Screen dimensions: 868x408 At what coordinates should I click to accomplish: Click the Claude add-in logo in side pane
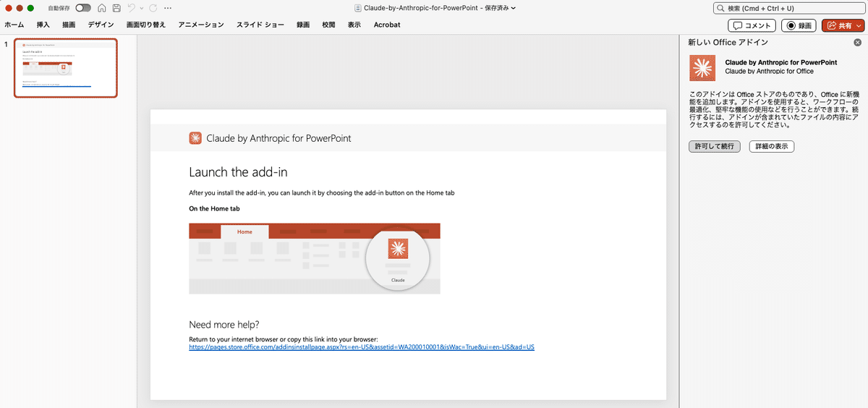(701, 67)
